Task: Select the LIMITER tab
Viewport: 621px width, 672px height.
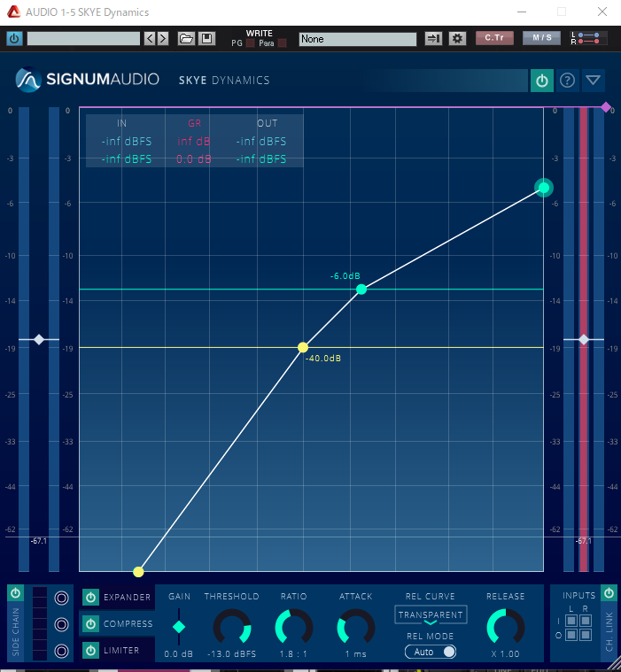Action: coord(121,651)
